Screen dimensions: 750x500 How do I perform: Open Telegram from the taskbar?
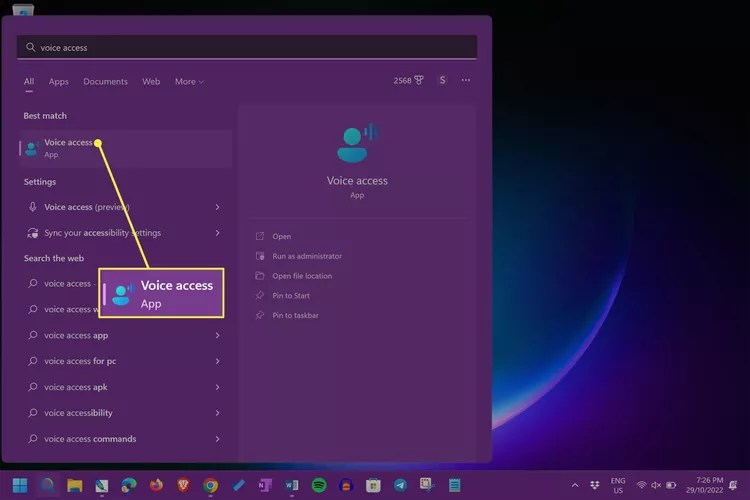[x=400, y=485]
